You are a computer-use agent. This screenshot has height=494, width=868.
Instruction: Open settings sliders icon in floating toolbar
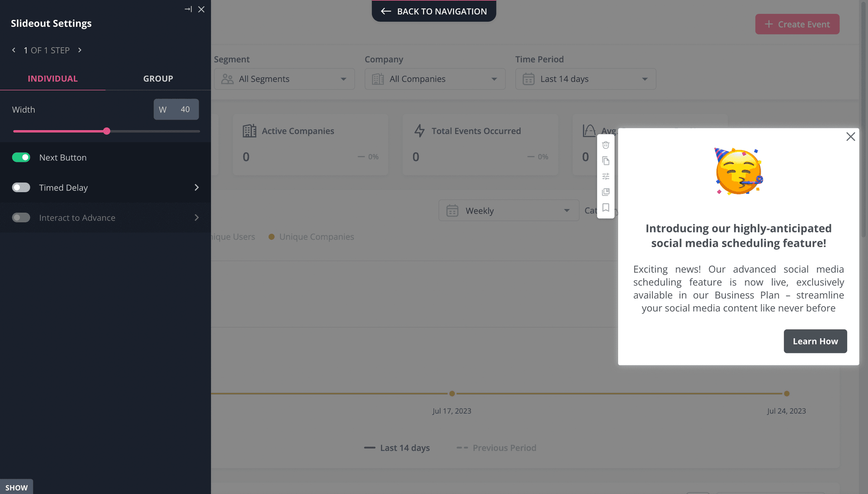point(605,176)
